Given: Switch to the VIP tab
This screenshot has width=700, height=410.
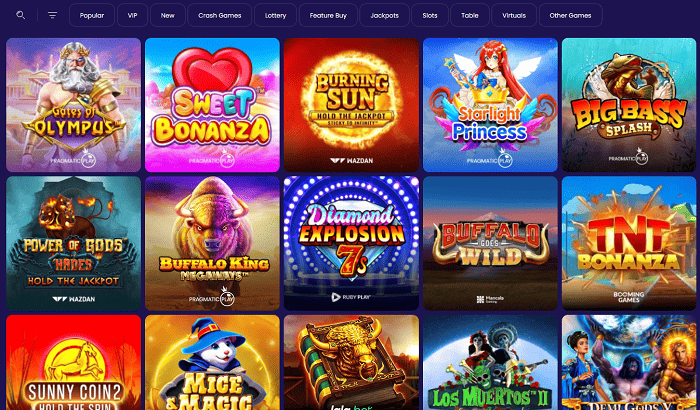Looking at the screenshot, I should [132, 15].
